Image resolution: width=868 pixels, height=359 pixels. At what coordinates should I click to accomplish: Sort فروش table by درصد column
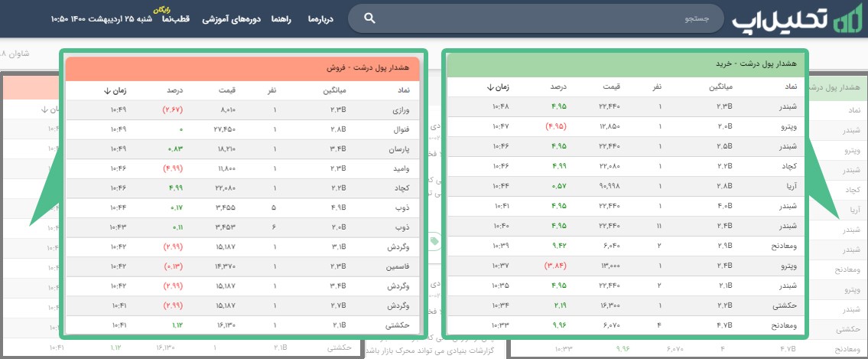coord(175,91)
